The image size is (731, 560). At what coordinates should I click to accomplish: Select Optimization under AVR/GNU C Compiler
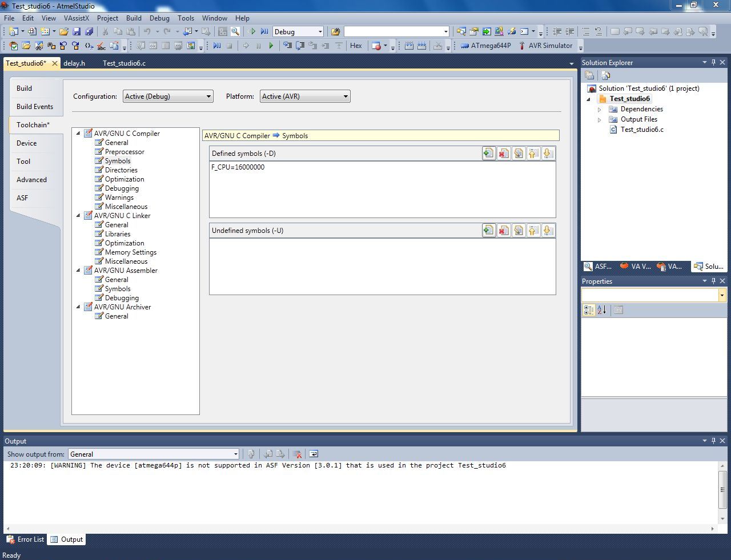click(x=124, y=179)
